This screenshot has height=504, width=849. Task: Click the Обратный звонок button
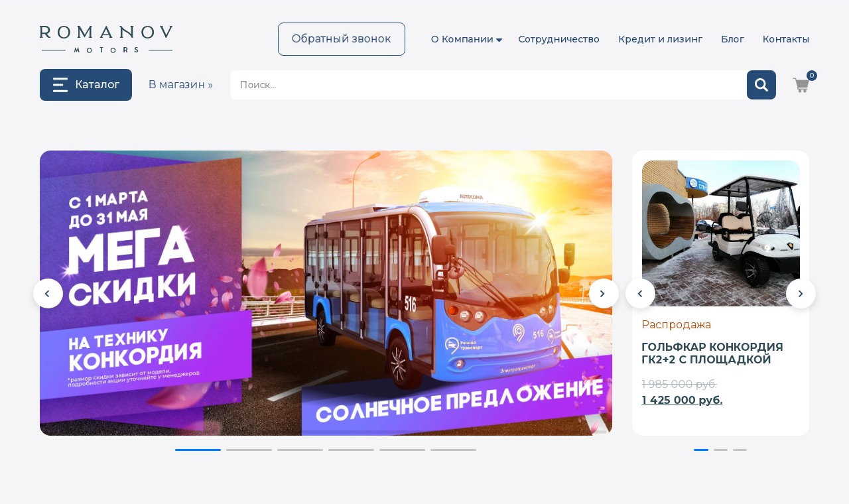coord(342,39)
